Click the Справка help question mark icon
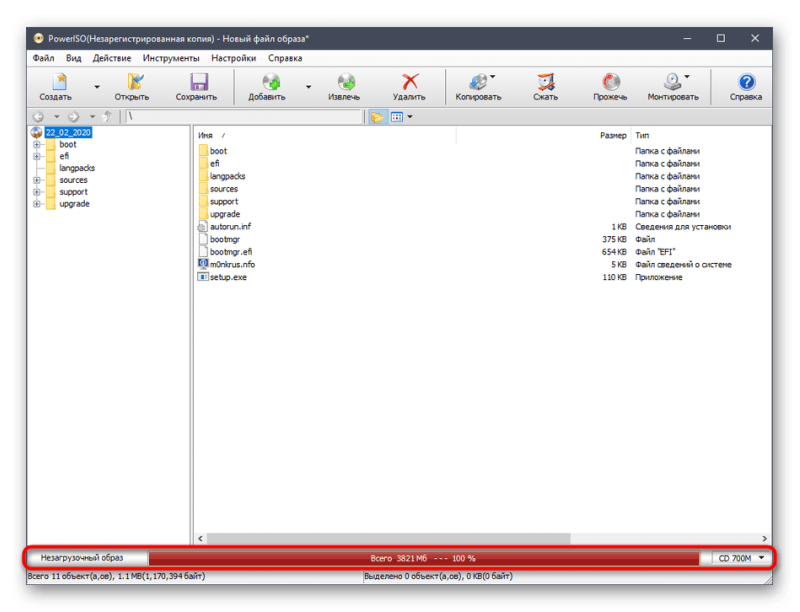 (x=746, y=82)
